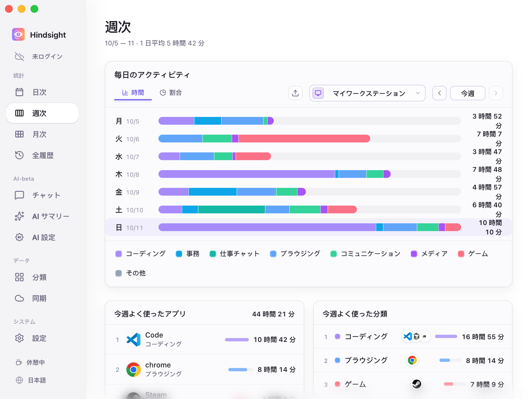Click the sparkle icon beside AI サマリー

coord(19,216)
